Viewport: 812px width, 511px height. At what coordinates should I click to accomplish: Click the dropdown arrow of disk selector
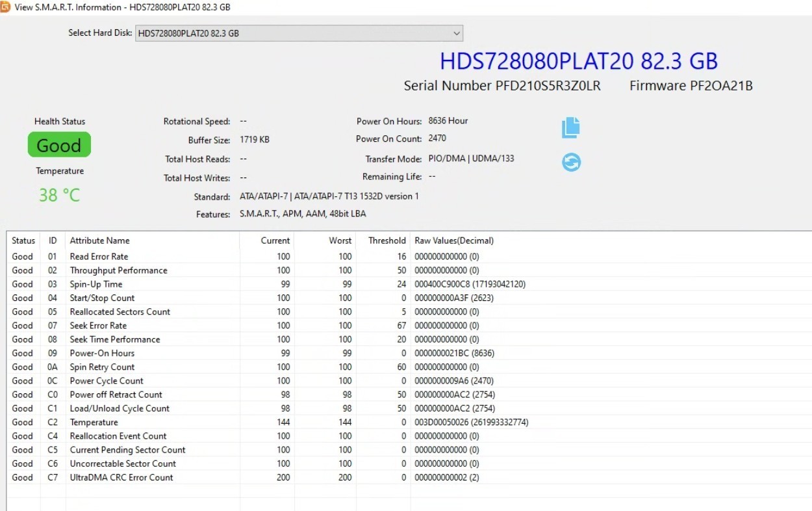(457, 33)
